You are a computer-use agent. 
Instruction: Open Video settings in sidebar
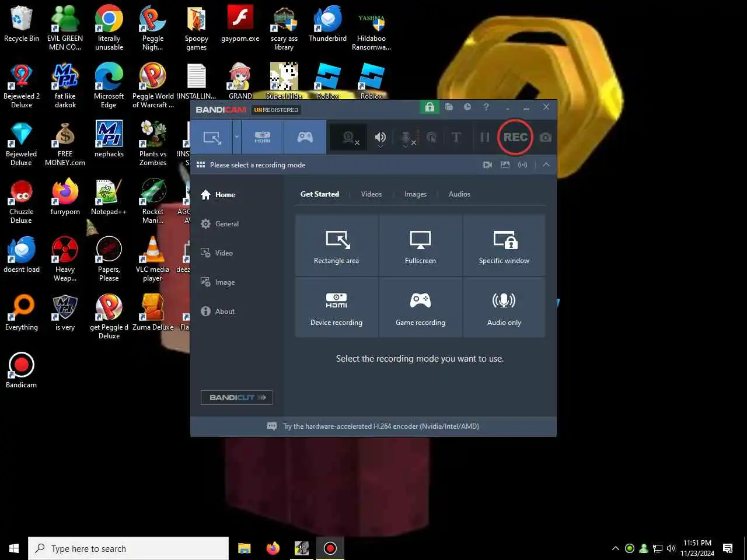tap(217, 253)
